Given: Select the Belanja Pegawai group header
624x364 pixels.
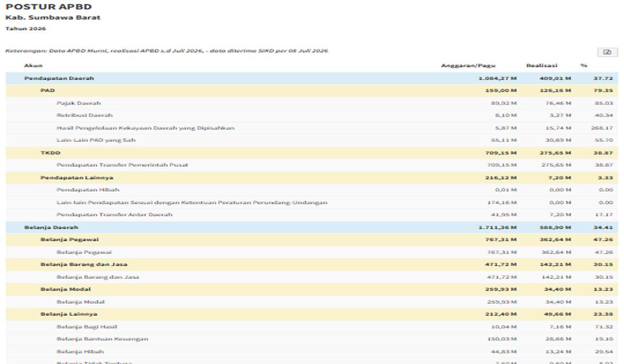Looking at the screenshot, I should point(312,240).
